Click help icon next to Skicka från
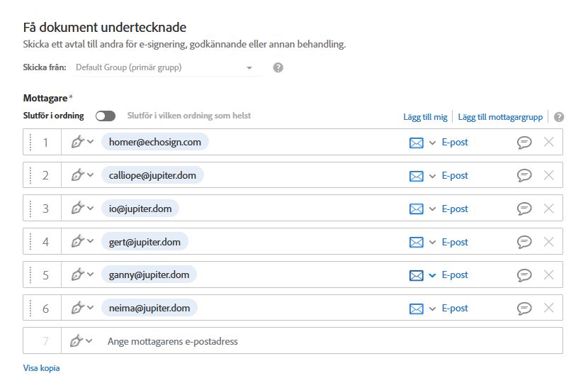Image resolution: width=588 pixels, height=388 pixels. click(x=278, y=67)
